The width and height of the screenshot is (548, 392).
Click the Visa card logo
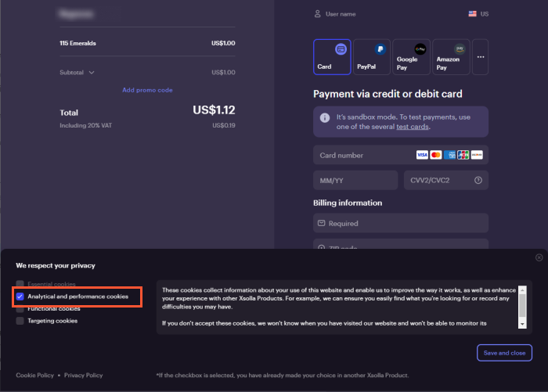pyautogui.click(x=422, y=155)
